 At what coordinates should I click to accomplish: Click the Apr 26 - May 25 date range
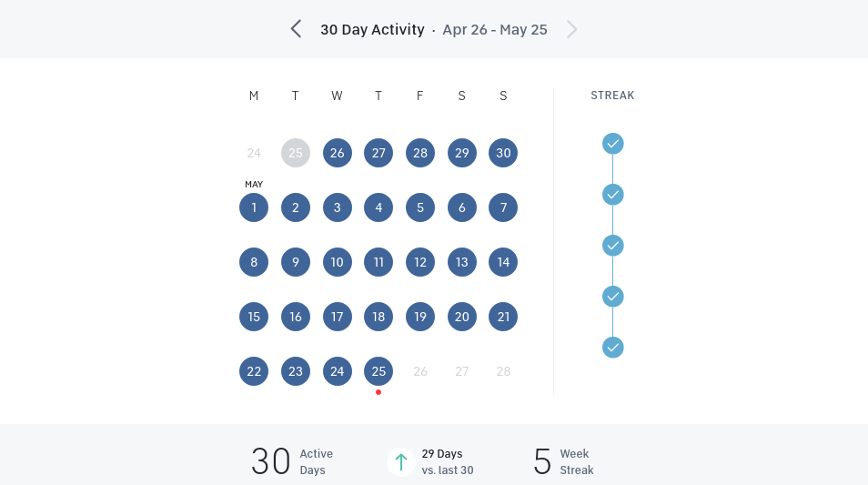coord(495,29)
